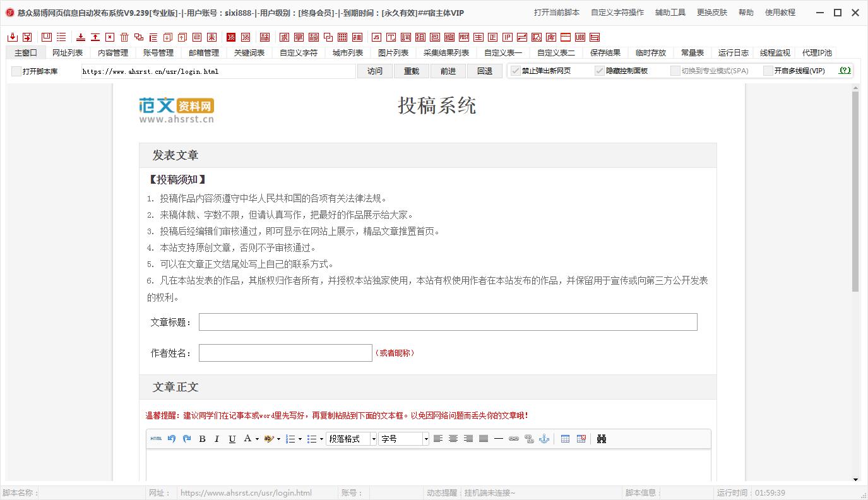868x500 pixels.
Task: Click the green (?) help link
Action: [x=845, y=71]
